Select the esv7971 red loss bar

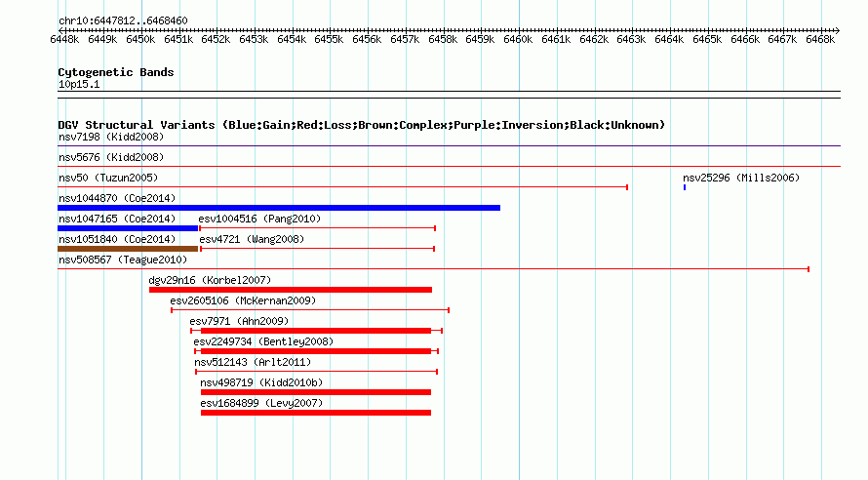(x=316, y=331)
